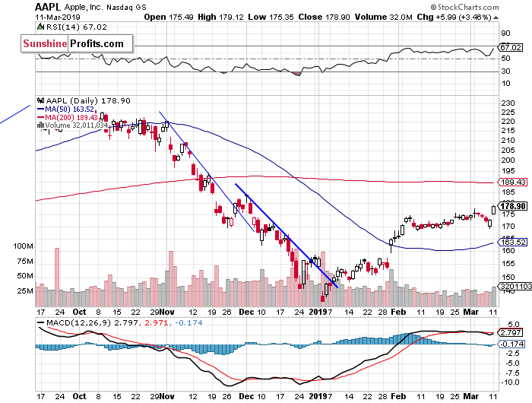The image size is (532, 403).
Task: Click the Dec label on price chart axis
Action: click(245, 312)
